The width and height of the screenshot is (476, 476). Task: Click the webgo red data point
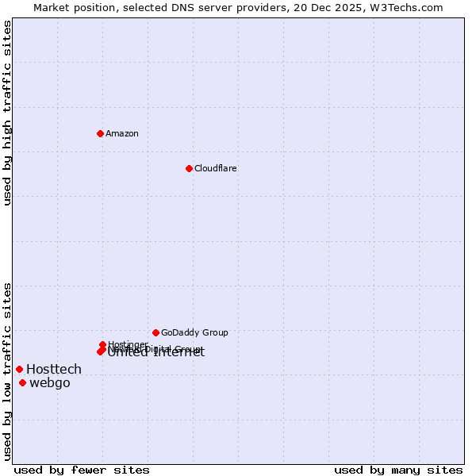pos(22,383)
